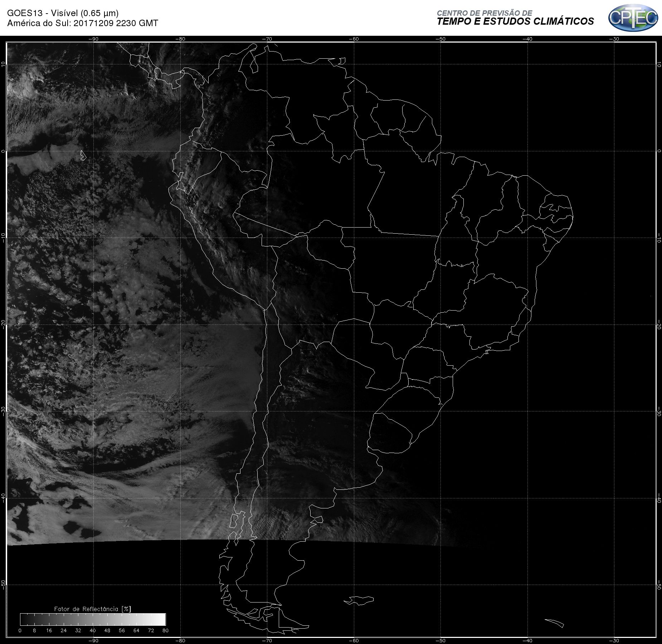Click the right '-30' latitude label
Viewport: 662px width, 644px height.
click(x=659, y=411)
